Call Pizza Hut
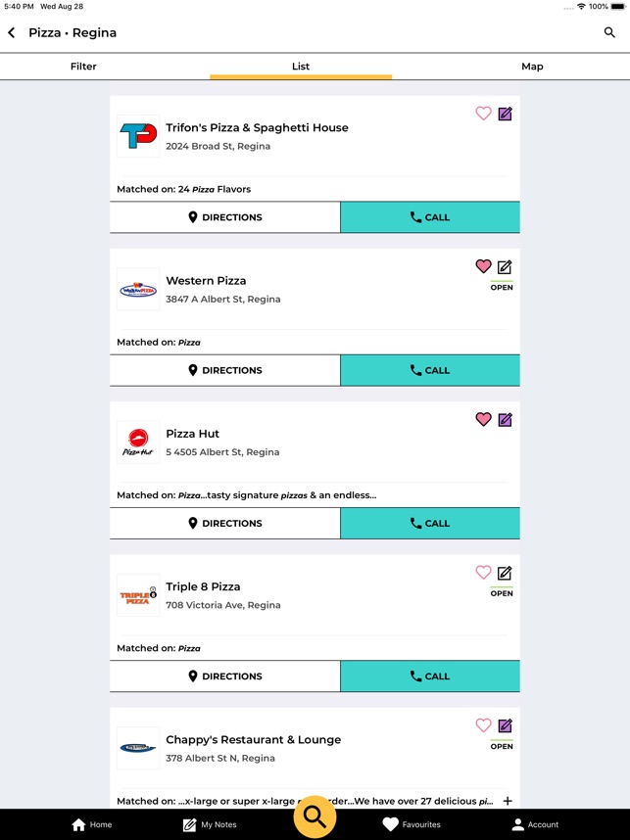Viewport: 630px width, 840px height. (429, 523)
